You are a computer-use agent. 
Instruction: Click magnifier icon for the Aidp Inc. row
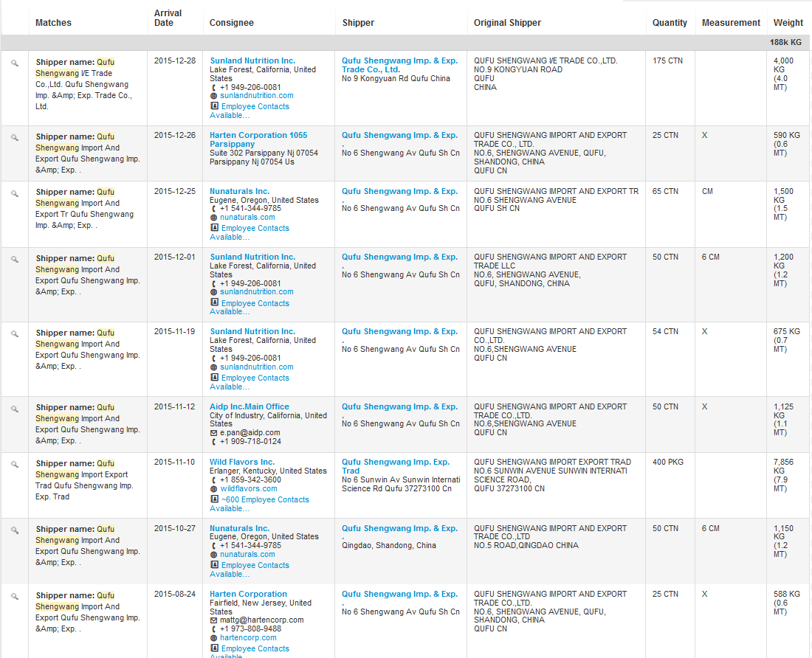[x=15, y=409]
